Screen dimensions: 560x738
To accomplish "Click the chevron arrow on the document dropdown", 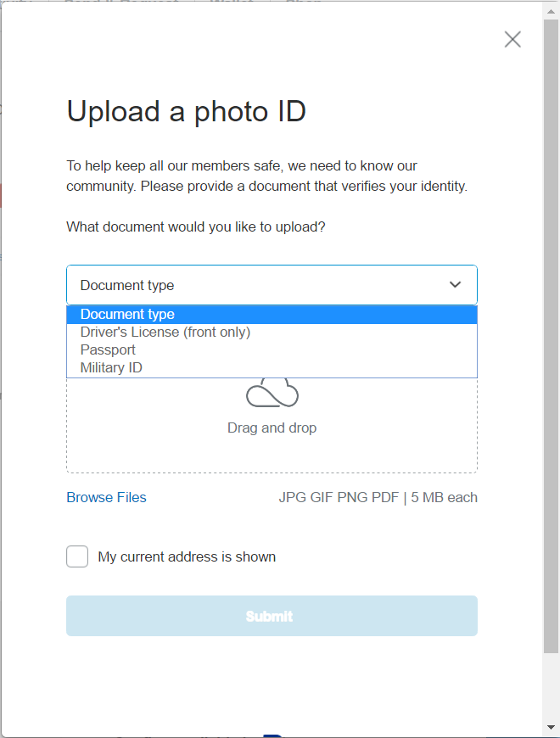I will pos(456,285).
